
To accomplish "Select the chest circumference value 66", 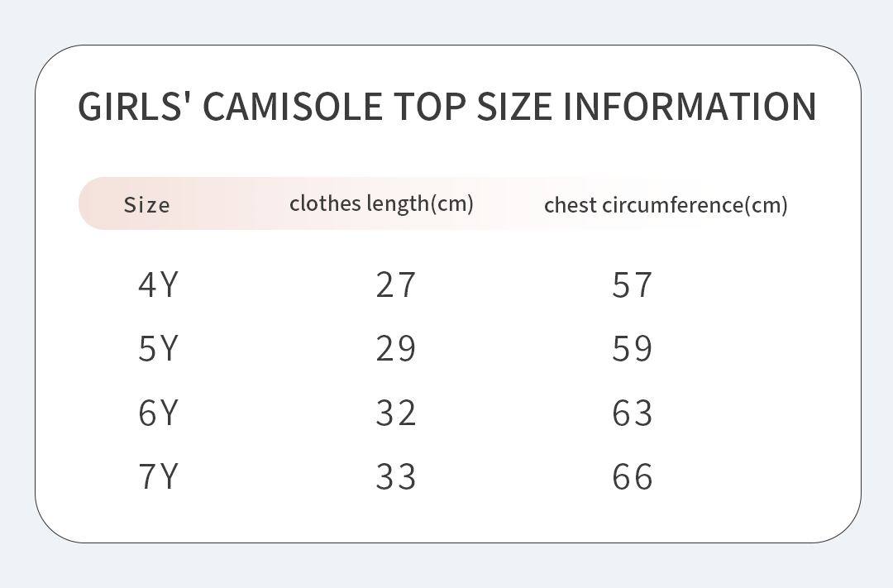I will (x=633, y=476).
